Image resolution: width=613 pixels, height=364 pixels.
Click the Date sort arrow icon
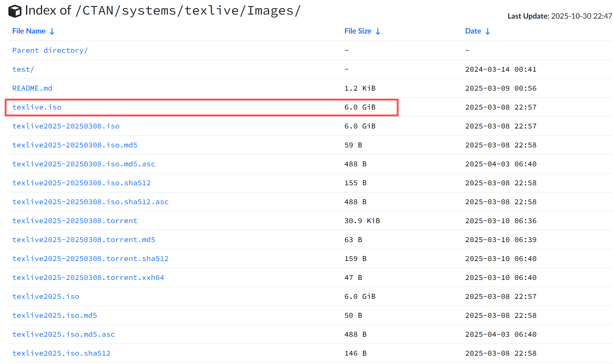[x=488, y=31]
